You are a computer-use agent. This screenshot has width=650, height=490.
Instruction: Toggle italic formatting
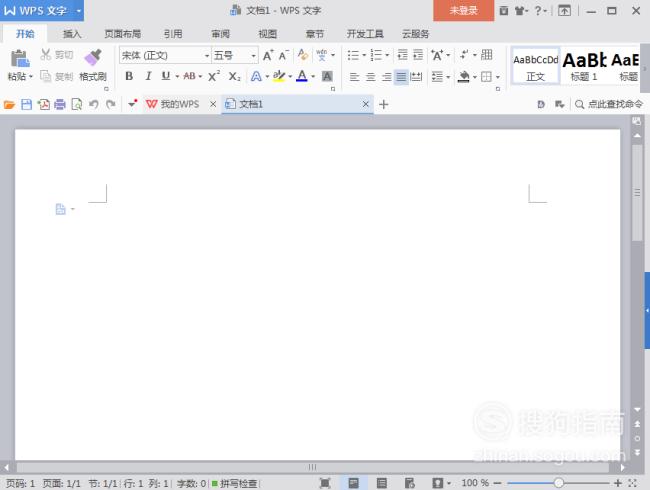click(x=148, y=76)
